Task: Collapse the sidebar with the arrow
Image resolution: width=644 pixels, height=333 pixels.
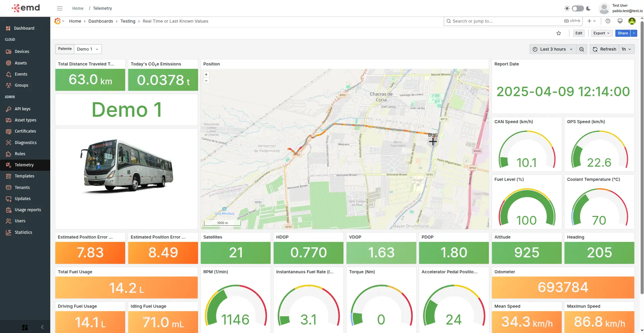Action: [42, 327]
